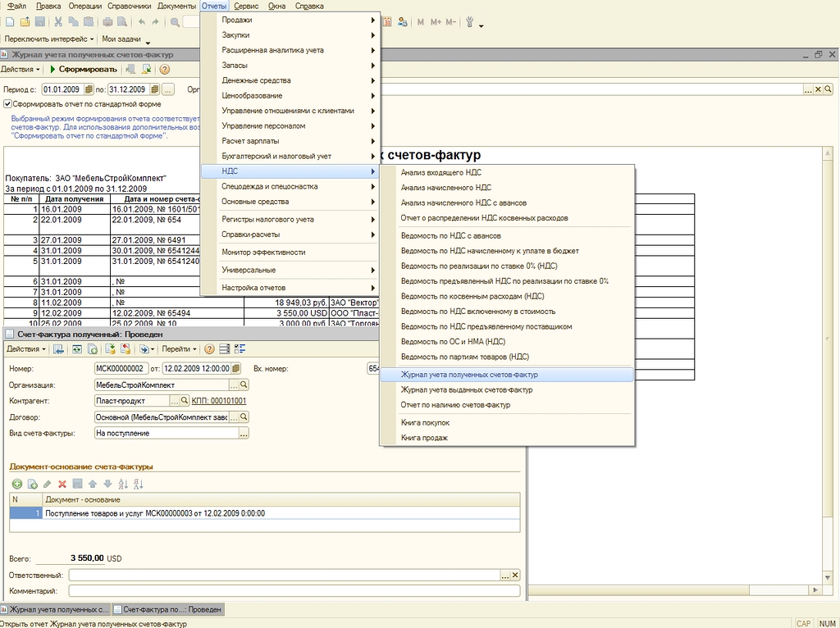Click the magnifier icon beside Договор field
Image resolution: width=840 pixels, height=628 pixels.
pos(244,417)
